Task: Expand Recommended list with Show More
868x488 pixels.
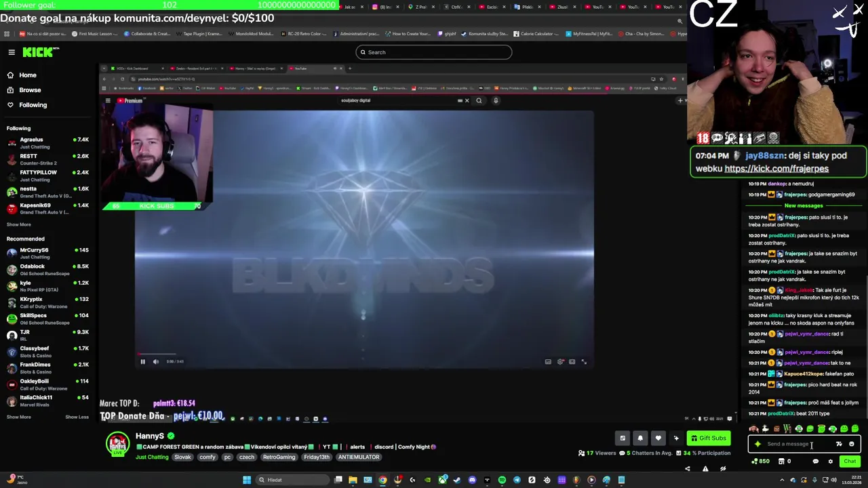Action: [x=18, y=417]
